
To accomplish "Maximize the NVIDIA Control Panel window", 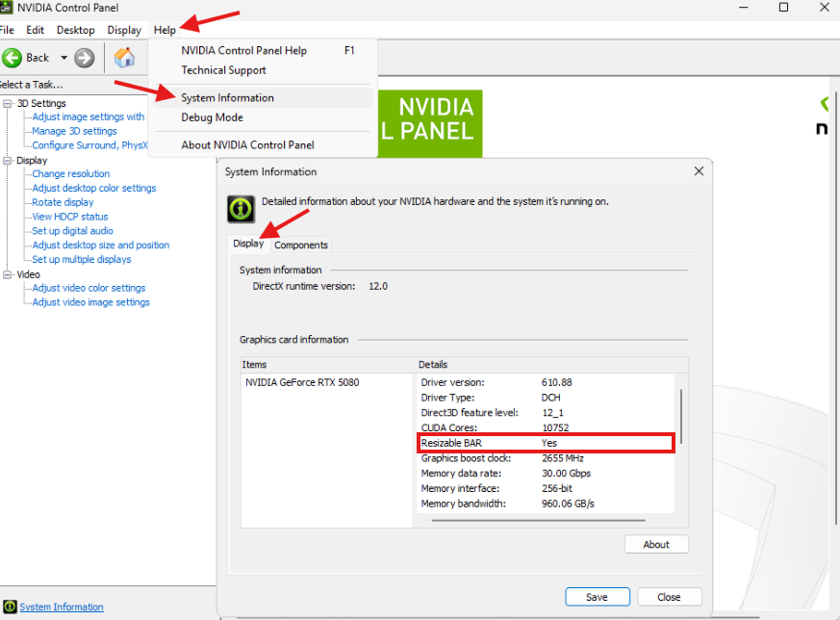I will tap(783, 8).
